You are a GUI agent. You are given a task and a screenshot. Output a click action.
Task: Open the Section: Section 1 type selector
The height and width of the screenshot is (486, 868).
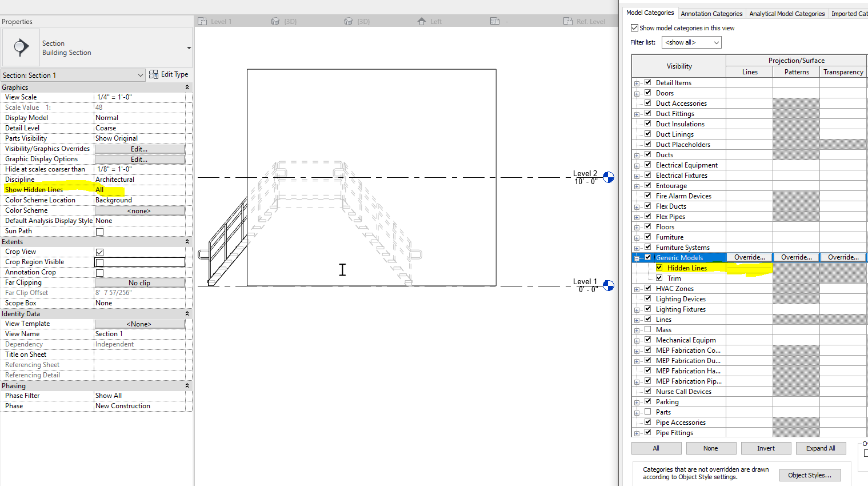pyautogui.click(x=73, y=74)
